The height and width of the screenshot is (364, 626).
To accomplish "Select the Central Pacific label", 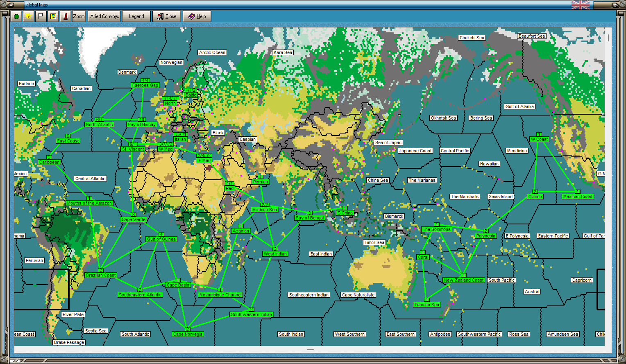I will 455,151.
